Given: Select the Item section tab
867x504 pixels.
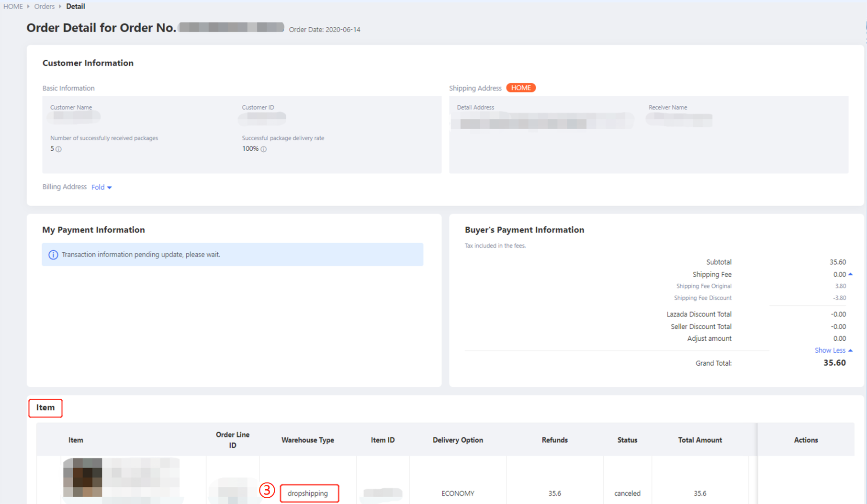Looking at the screenshot, I should click(45, 408).
